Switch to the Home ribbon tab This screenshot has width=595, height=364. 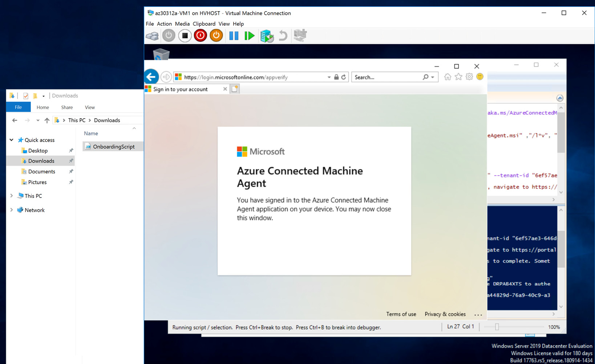tap(42, 107)
